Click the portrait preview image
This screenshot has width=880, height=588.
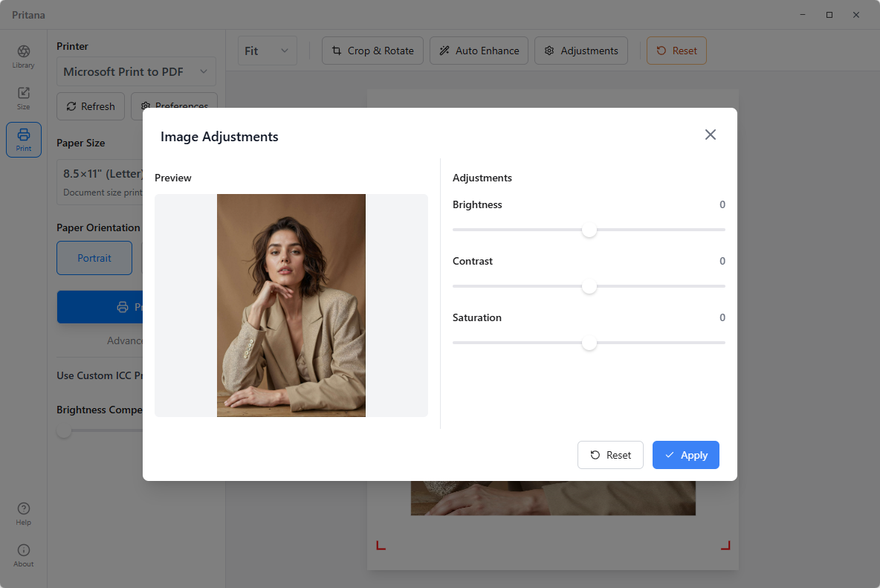(x=291, y=306)
